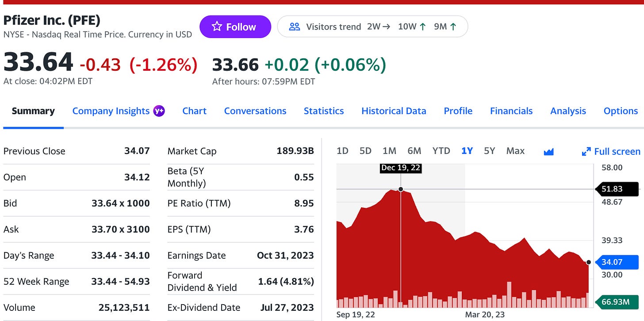Click the Sep 19, 22 axis label
This screenshot has width=644, height=321.
tap(355, 315)
